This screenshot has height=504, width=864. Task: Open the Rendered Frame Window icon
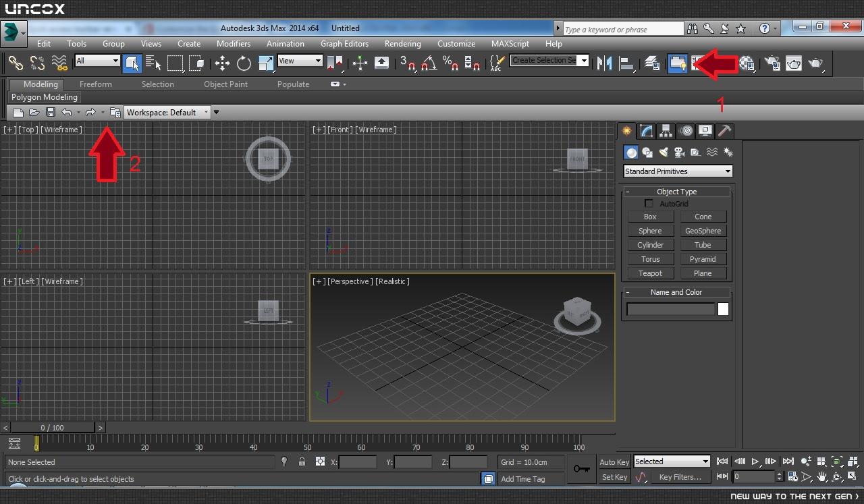794,63
